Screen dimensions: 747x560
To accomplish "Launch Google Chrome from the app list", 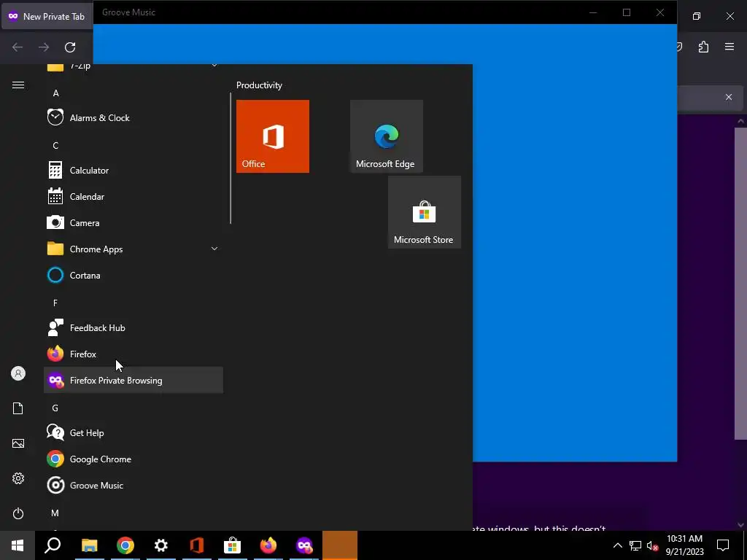I will click(133, 459).
